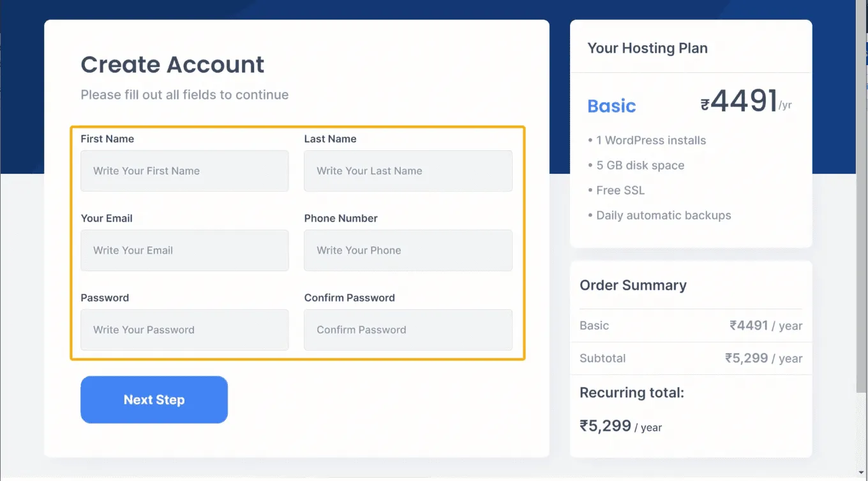Viewport: 868px width, 481px height.
Task: Click the First Name label text
Action: point(107,139)
